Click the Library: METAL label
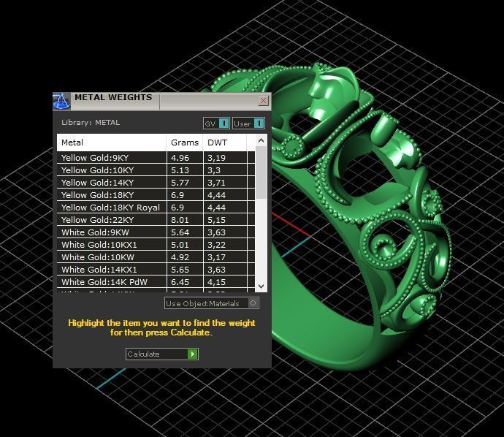The image size is (504, 437). [91, 123]
